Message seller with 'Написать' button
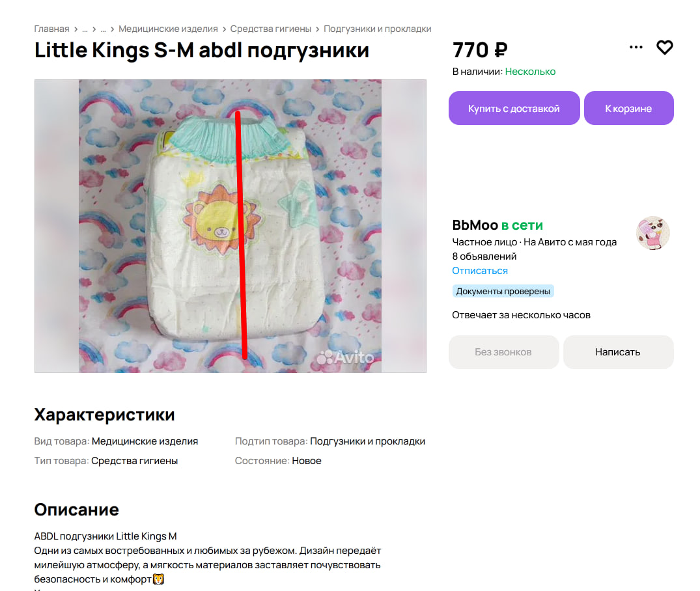Screen dimensions: 700x591 click(618, 352)
